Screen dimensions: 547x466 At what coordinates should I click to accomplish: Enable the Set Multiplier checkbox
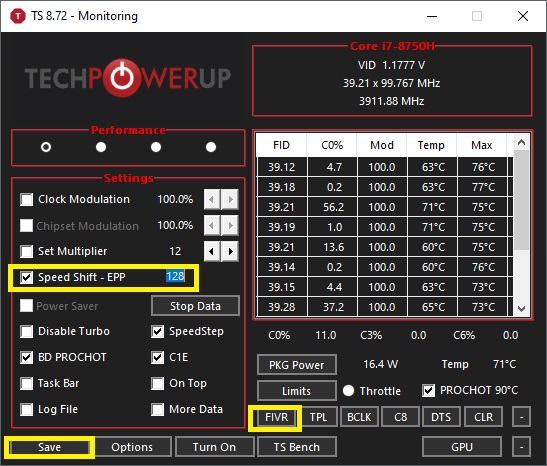coord(27,251)
